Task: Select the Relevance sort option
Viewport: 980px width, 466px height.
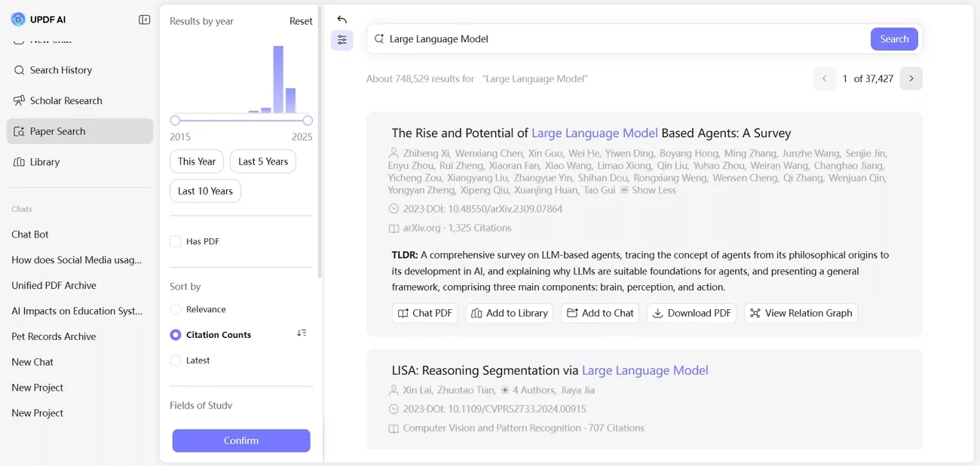Action: point(175,309)
